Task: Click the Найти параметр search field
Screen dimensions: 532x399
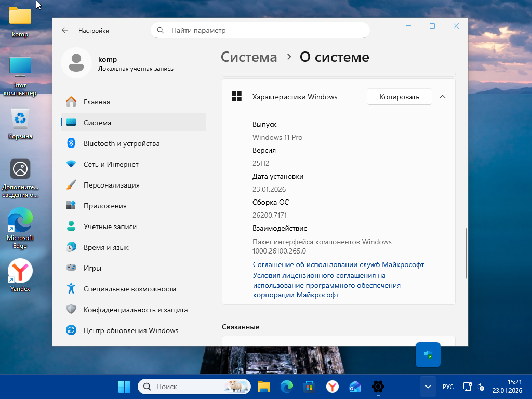Action: click(265, 31)
